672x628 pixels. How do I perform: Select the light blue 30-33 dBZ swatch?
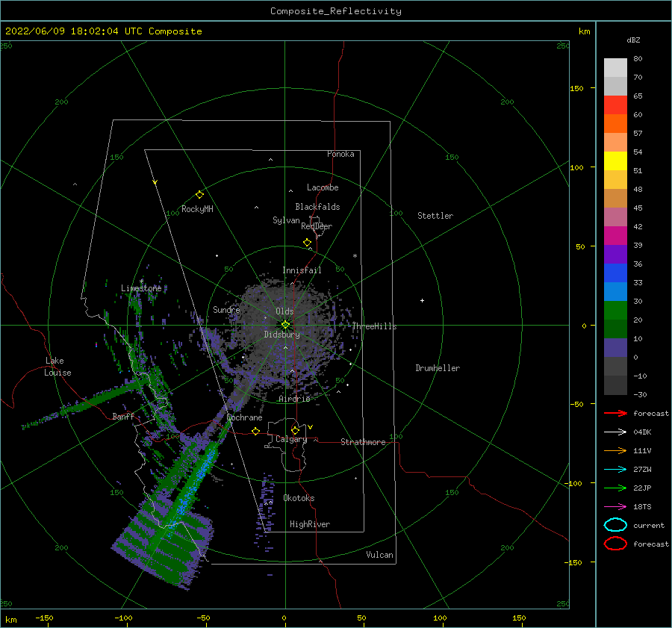615,292
